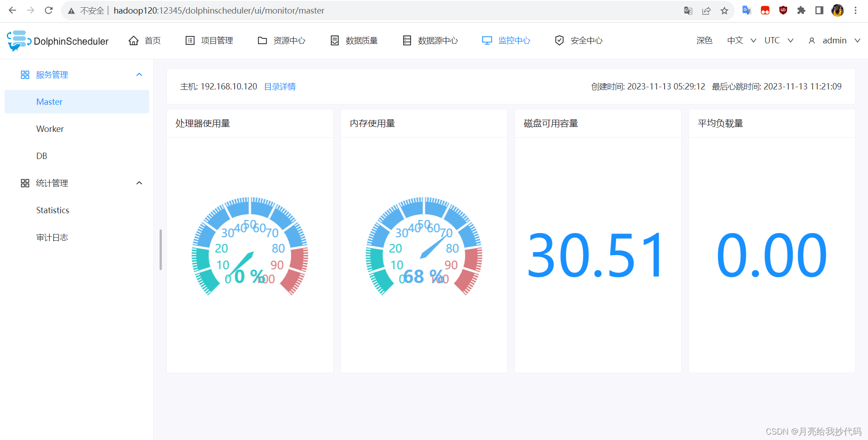Open the 资源中心 menu
Image resolution: width=868 pixels, height=440 pixels.
[282, 41]
